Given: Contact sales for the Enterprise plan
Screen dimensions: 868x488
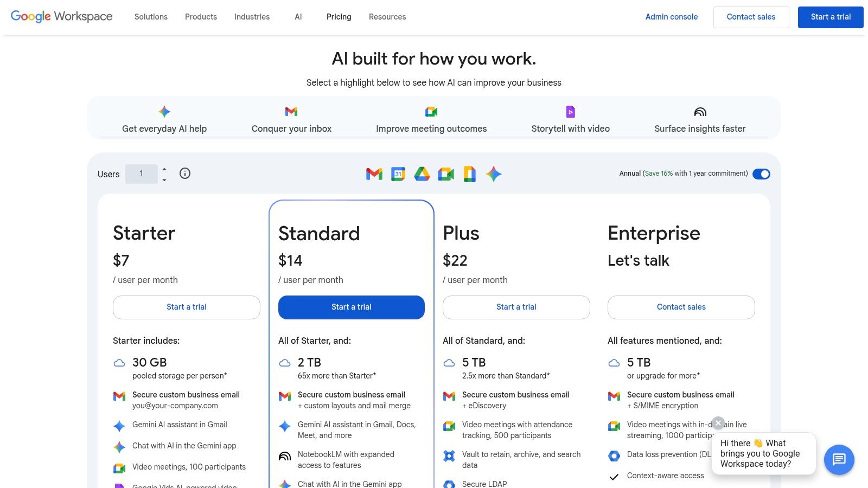Looking at the screenshot, I should coord(681,307).
